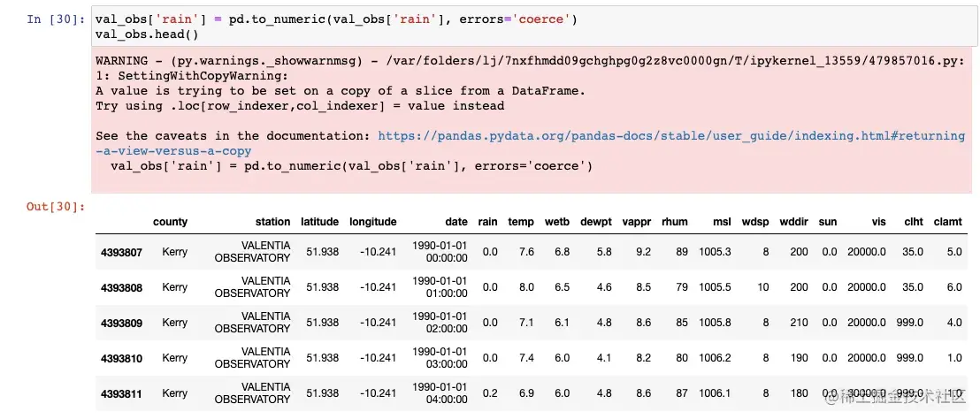Click the 'longitude' column header

[372, 222]
